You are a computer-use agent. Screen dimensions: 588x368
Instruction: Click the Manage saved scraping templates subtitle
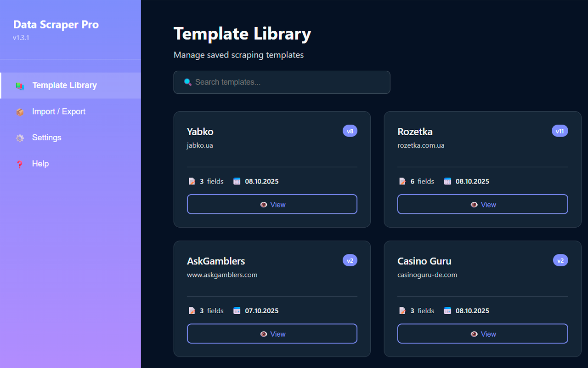239,55
